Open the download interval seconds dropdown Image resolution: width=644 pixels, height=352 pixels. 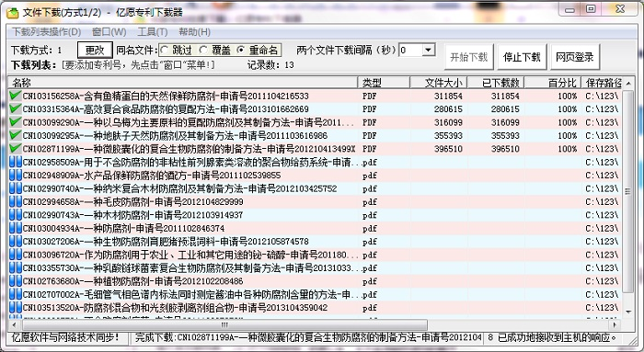[429, 50]
